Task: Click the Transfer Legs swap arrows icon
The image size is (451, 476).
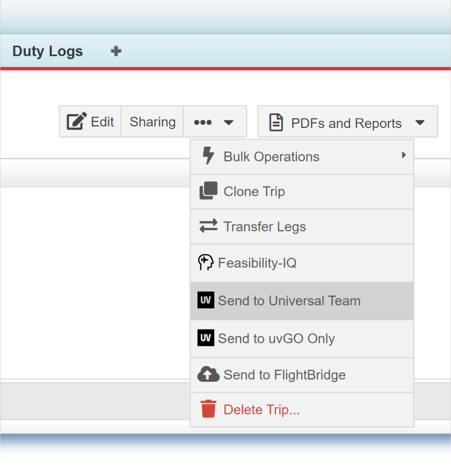Action: coord(209,226)
